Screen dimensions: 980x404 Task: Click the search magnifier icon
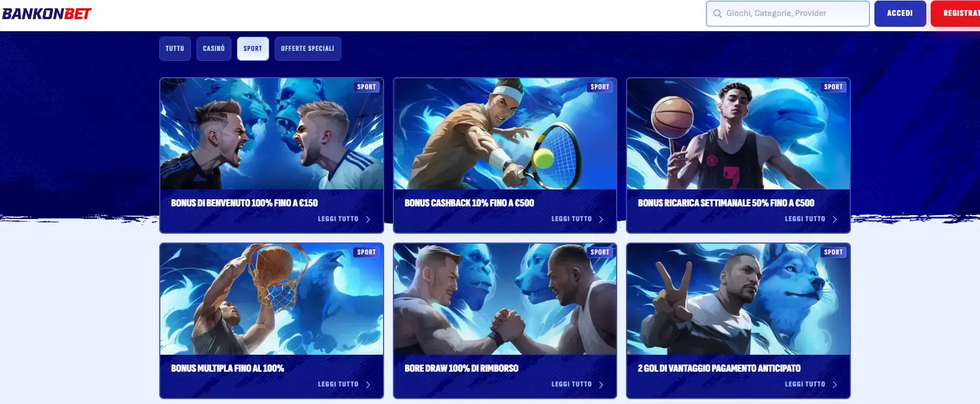click(x=717, y=14)
